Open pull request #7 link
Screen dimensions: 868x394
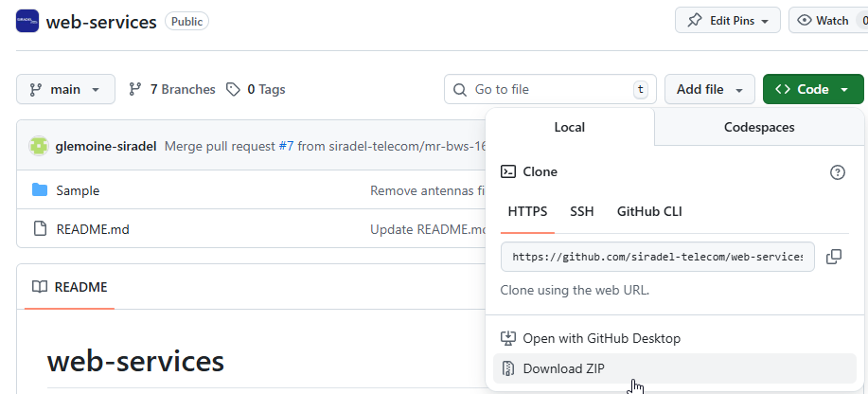(x=286, y=146)
